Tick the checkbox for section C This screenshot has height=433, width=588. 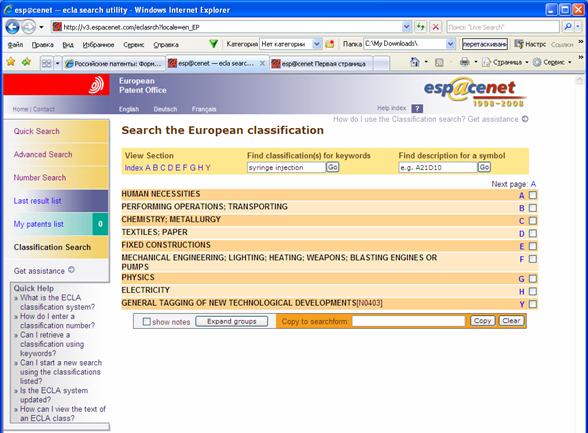(532, 220)
